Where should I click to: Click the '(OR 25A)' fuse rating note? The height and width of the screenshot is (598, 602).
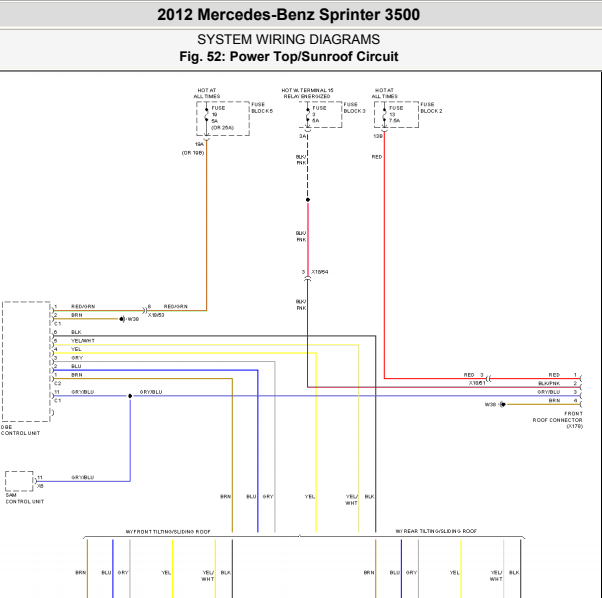[222, 127]
